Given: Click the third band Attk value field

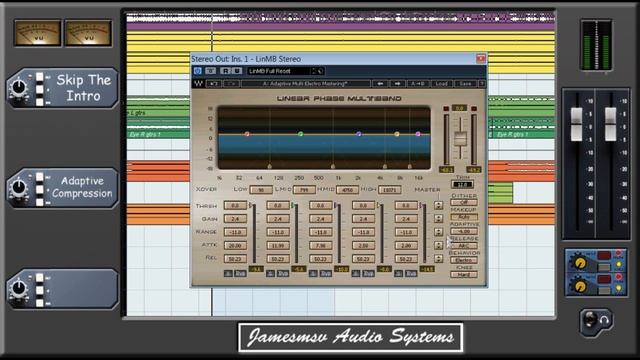Looking at the screenshot, I should (321, 245).
